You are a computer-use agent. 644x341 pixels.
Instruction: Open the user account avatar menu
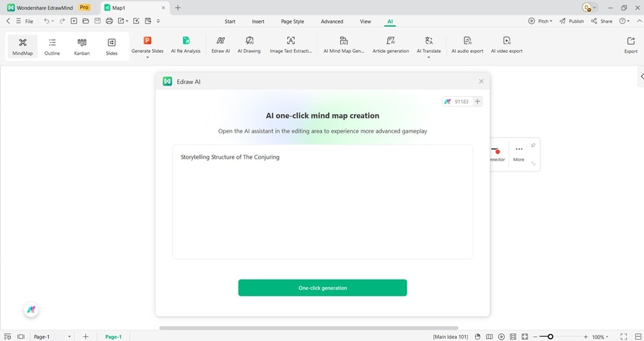(x=589, y=8)
